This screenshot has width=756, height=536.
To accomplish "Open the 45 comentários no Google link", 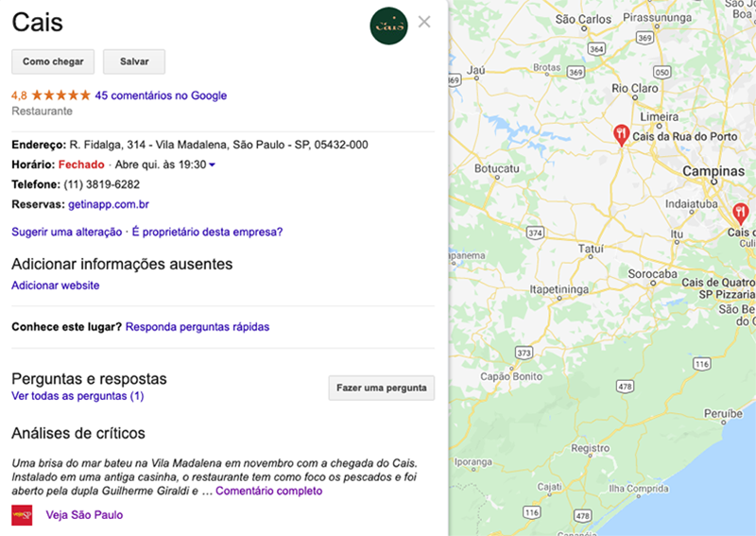I will click(161, 95).
